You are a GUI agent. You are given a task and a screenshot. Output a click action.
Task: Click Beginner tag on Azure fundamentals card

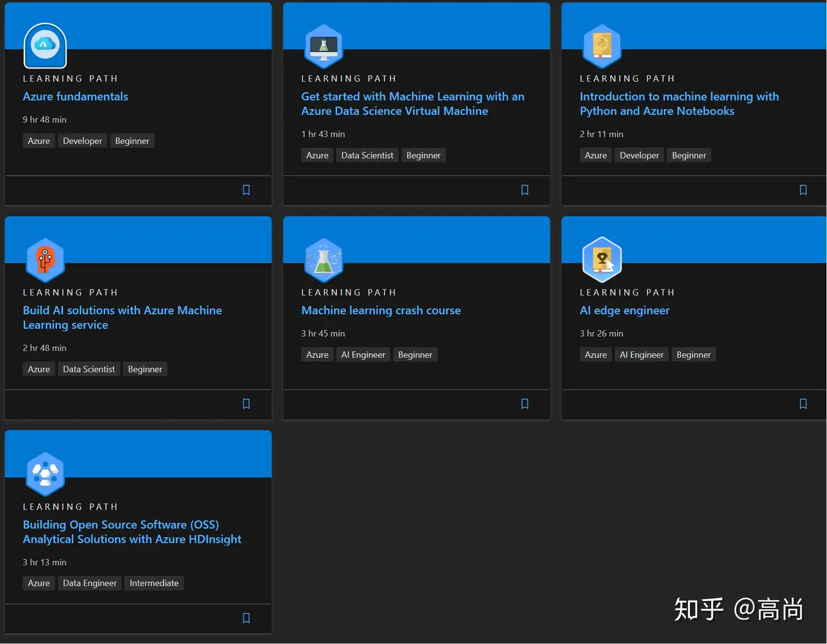tap(132, 141)
